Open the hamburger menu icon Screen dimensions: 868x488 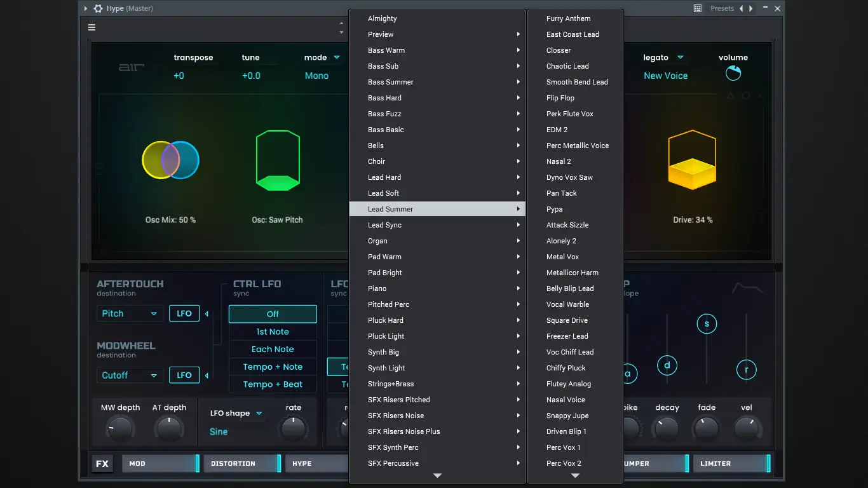pyautogui.click(x=92, y=27)
